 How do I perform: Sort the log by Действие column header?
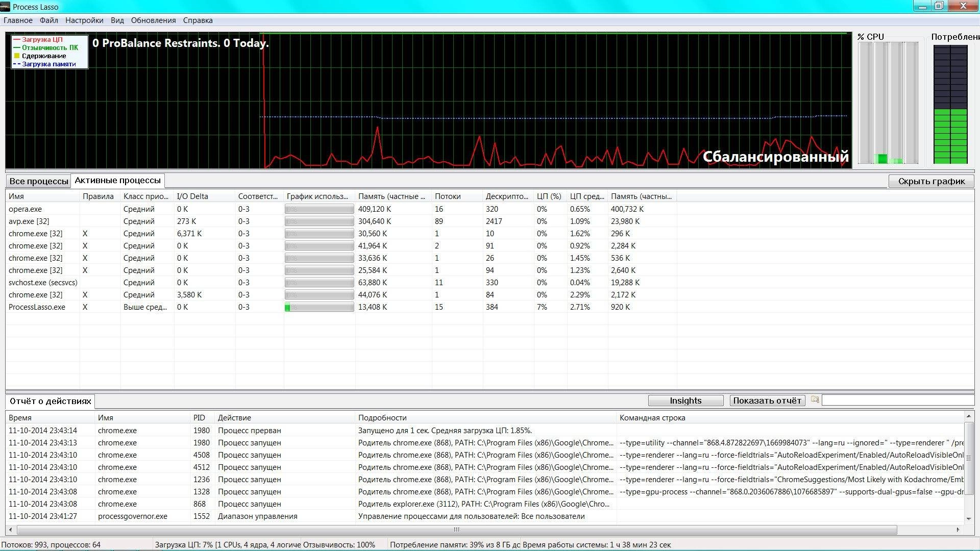click(x=285, y=418)
